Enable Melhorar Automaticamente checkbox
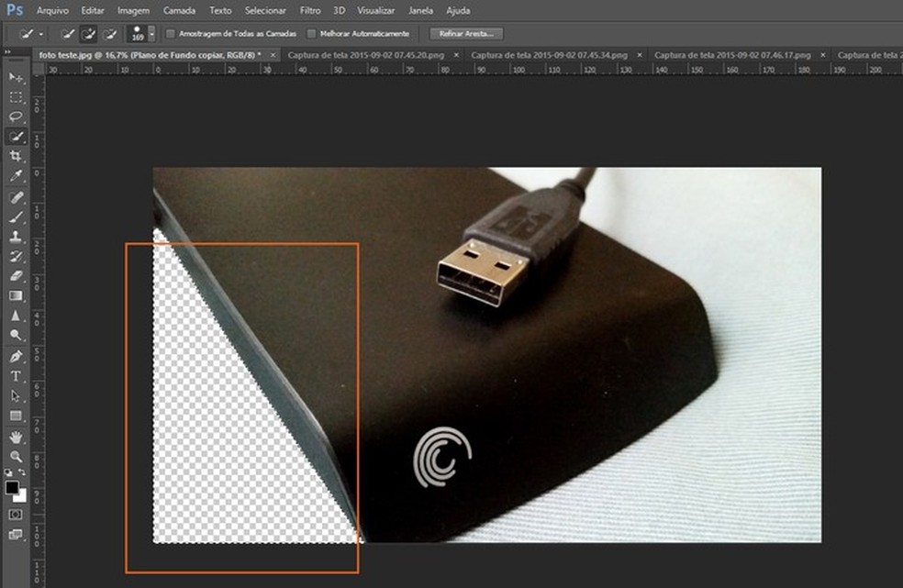903x588 pixels. click(x=312, y=34)
